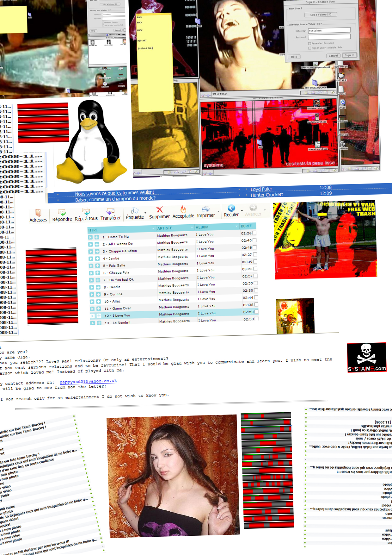Viewport: 392px width, 555px height.
Task: Click the '9% of 1243K' status text
Action: pos(220,94)
